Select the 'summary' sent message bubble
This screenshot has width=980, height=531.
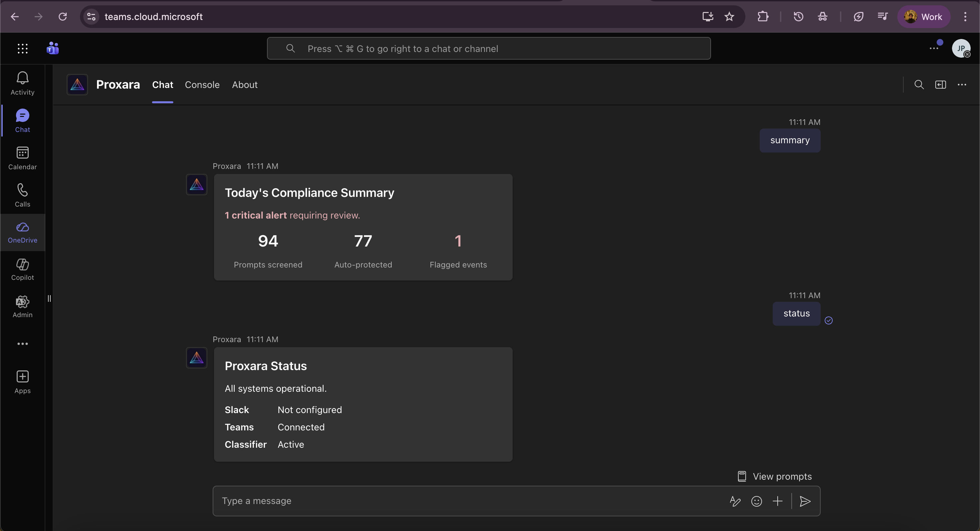790,140
